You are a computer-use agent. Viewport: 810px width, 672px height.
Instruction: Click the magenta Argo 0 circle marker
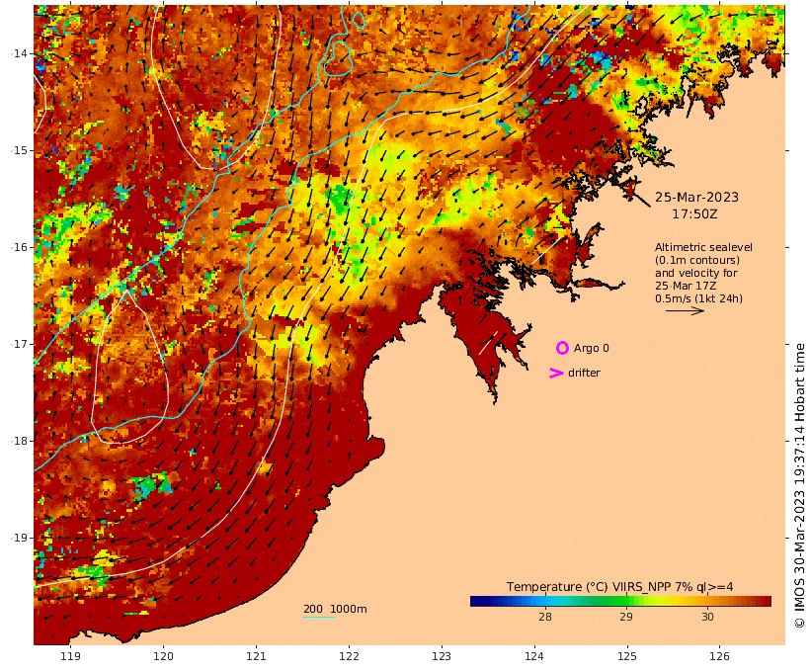pos(562,348)
